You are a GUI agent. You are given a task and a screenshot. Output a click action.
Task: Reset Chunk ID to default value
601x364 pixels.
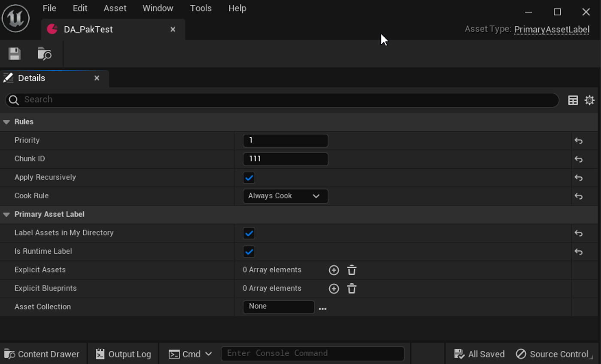[x=579, y=159]
